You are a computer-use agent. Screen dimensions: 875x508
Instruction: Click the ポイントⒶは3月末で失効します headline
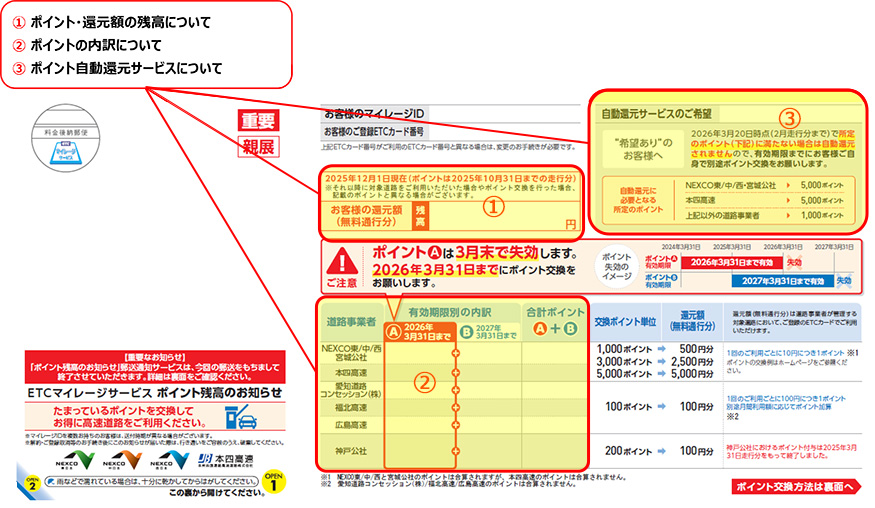point(475,253)
